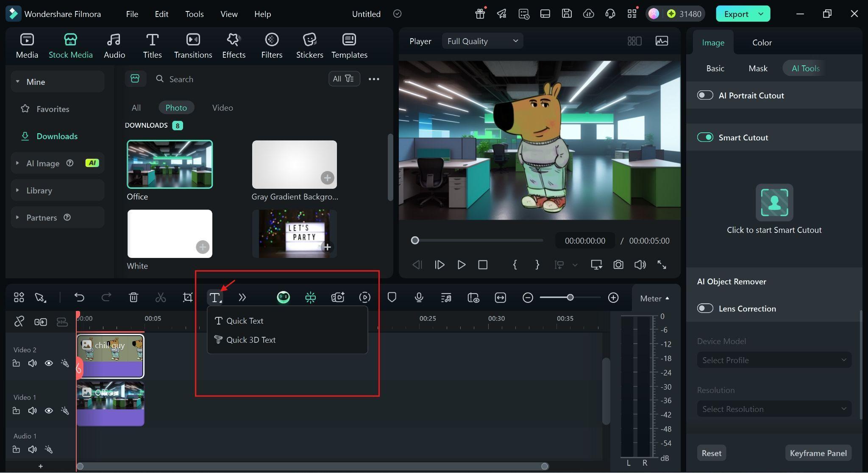Click the Split scissors icon in timeline toolbar
Viewport: 868px width, 473px height.
[x=161, y=298]
